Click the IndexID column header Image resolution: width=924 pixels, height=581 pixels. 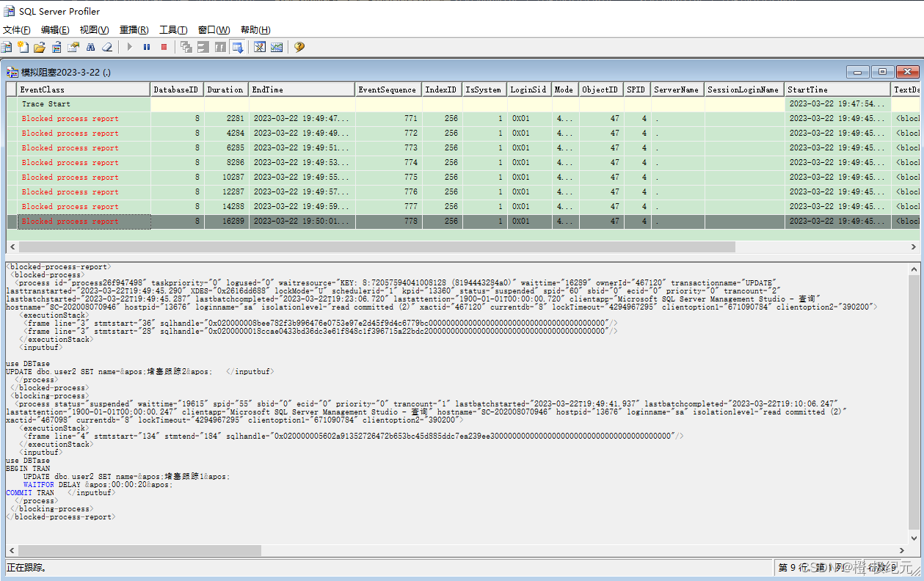pyautogui.click(x=442, y=89)
